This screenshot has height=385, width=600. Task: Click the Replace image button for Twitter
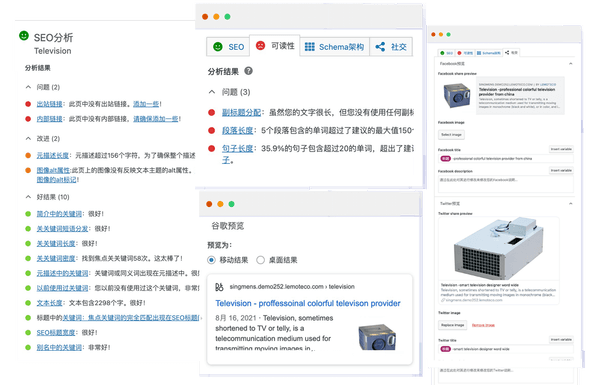452,325
